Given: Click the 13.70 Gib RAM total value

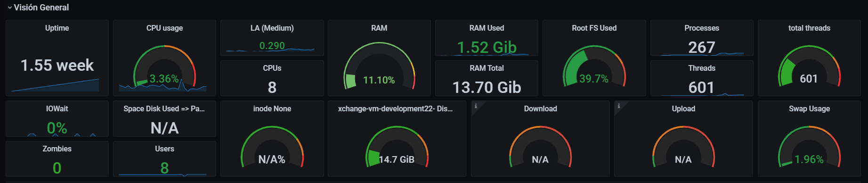Looking at the screenshot, I should pyautogui.click(x=487, y=87).
